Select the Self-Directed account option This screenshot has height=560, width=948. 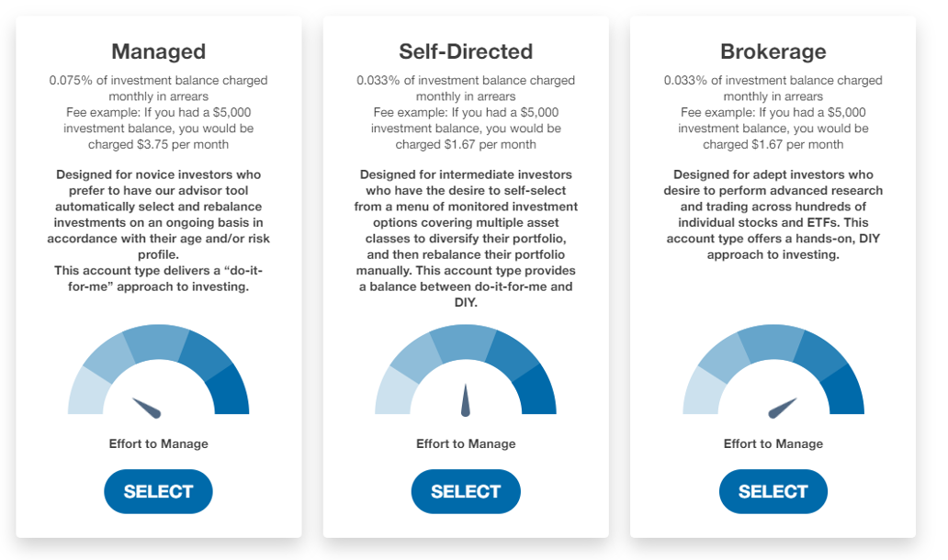(x=466, y=491)
